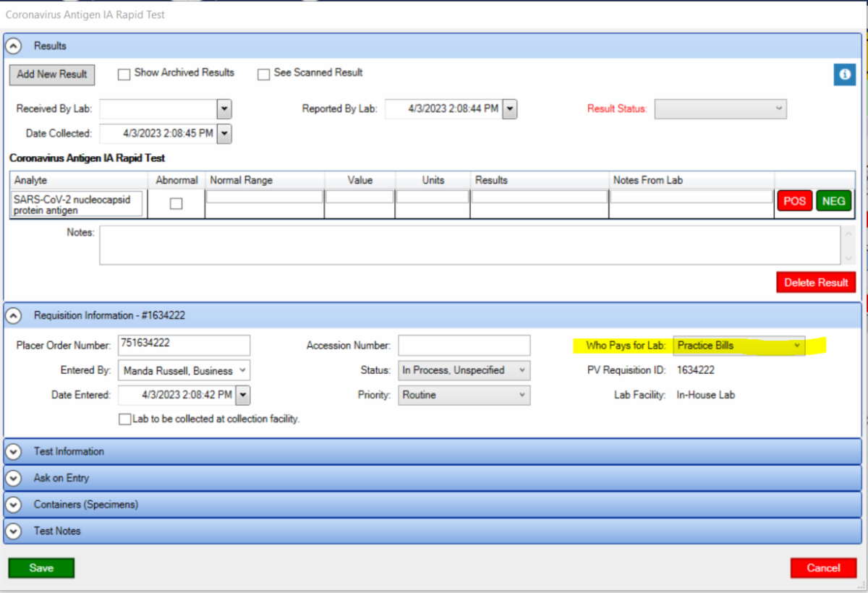Open the Who Pays for Lab dropdown

pyautogui.click(x=739, y=346)
